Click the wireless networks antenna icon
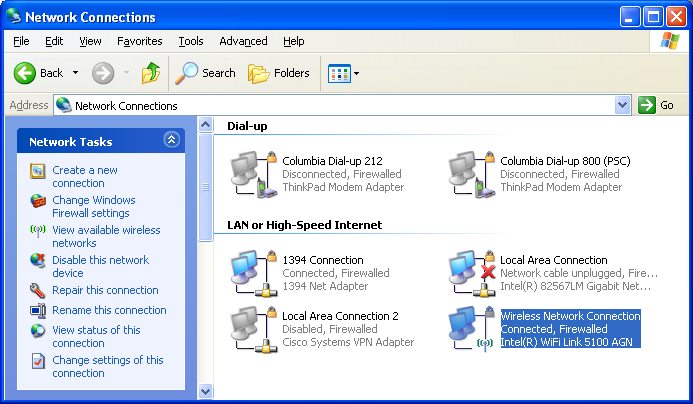Screen dimensions: 693x404 click(38, 230)
